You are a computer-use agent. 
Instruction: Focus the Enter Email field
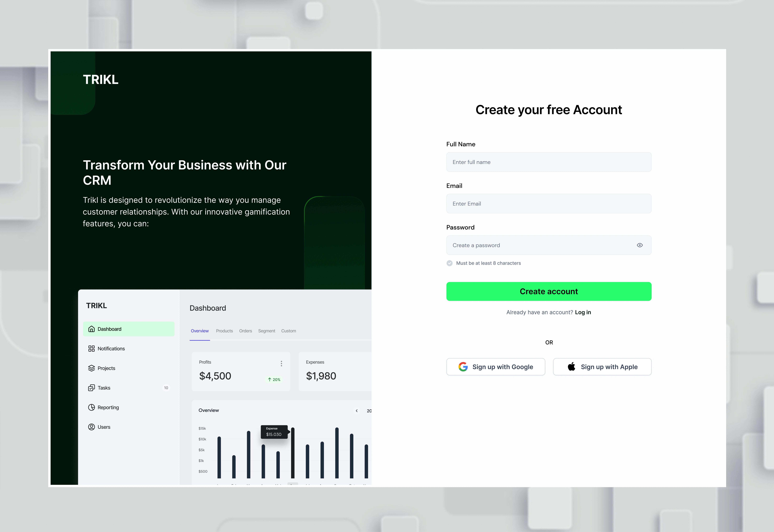[x=549, y=204]
